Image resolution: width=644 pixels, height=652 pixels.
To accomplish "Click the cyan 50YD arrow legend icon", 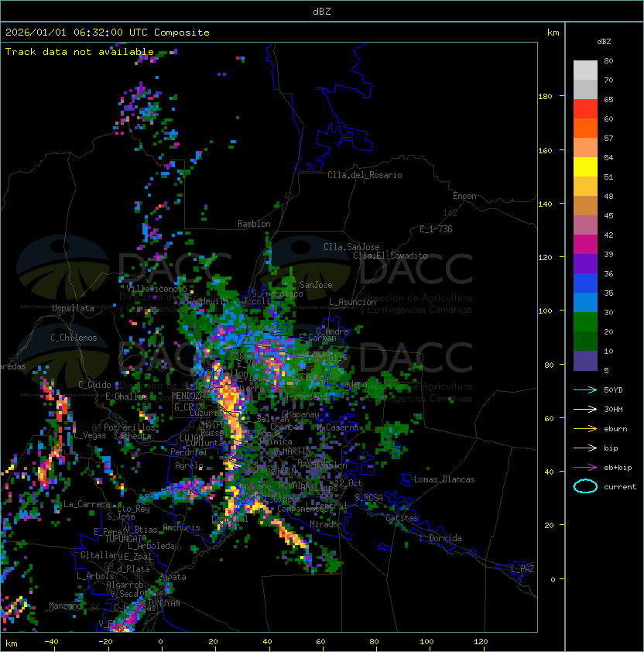I will point(585,390).
